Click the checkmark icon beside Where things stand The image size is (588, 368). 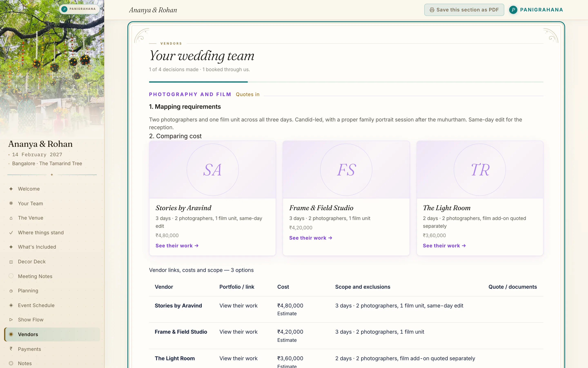11,233
